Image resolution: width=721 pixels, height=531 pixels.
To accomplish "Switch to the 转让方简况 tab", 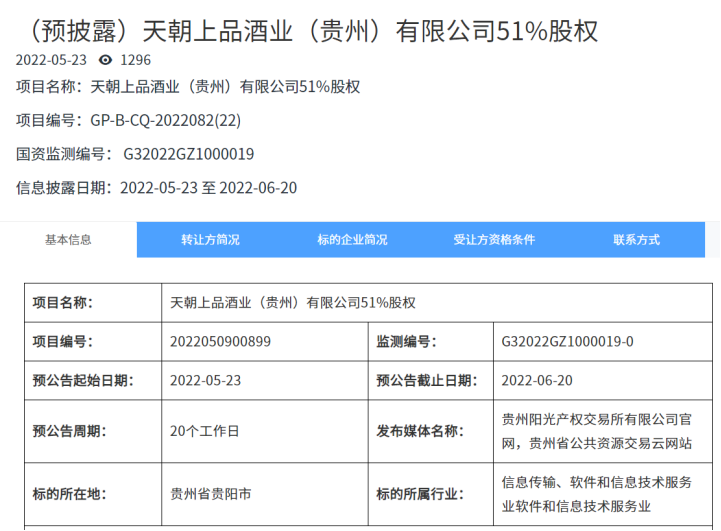I will (210, 240).
